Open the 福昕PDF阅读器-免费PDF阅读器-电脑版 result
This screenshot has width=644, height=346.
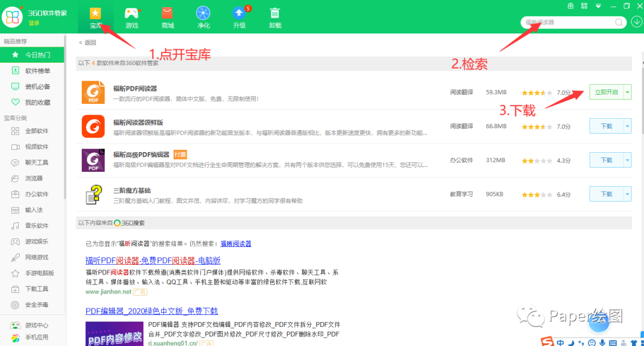tap(153, 261)
